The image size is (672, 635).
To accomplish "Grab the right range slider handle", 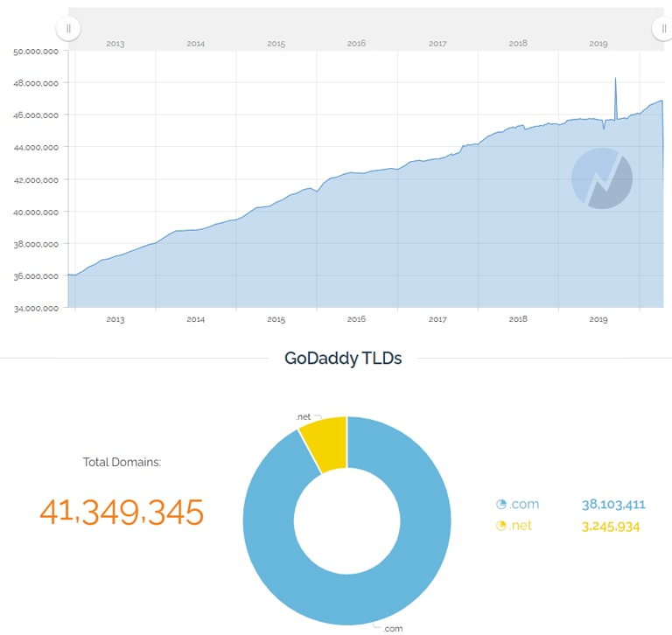I will click(x=662, y=29).
